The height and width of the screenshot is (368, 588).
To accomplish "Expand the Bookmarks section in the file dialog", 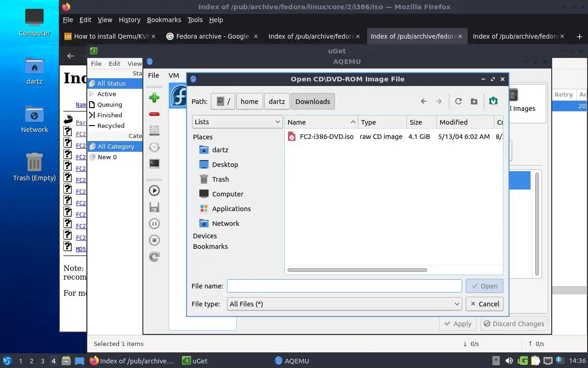I will click(210, 247).
